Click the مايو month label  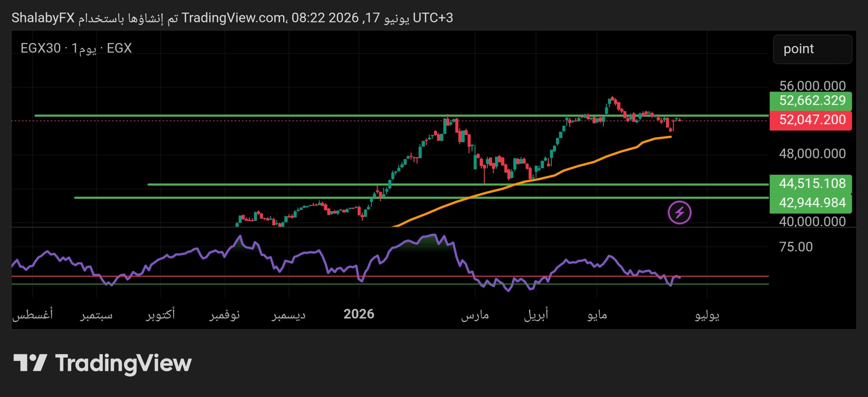click(597, 315)
